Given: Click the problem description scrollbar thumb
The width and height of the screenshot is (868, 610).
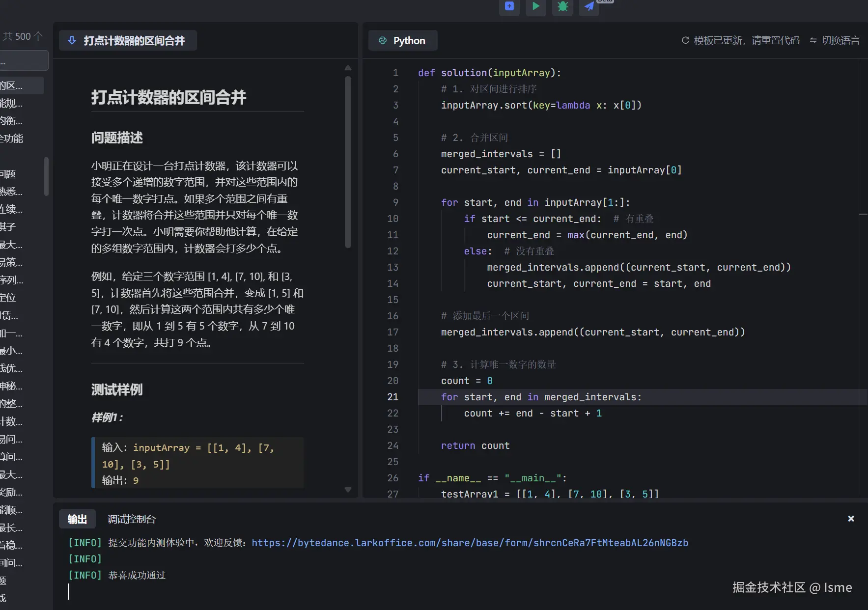Looking at the screenshot, I should (348, 162).
